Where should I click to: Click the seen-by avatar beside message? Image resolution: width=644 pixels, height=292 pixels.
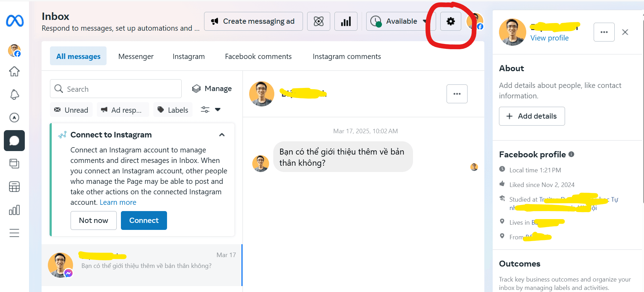(x=474, y=167)
